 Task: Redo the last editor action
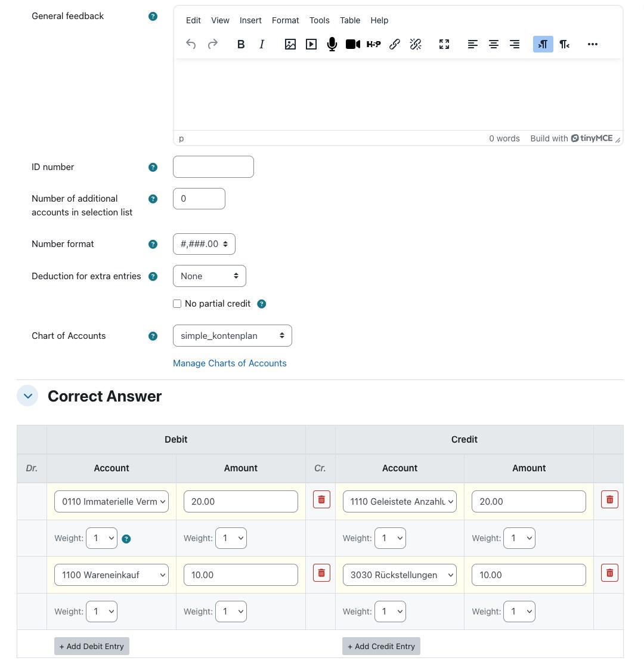click(x=212, y=44)
